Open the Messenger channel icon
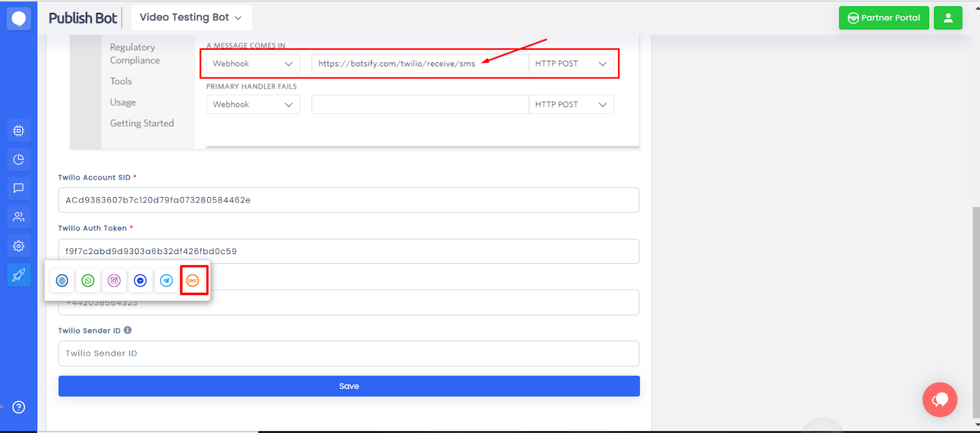The height and width of the screenshot is (433, 980). coord(140,281)
